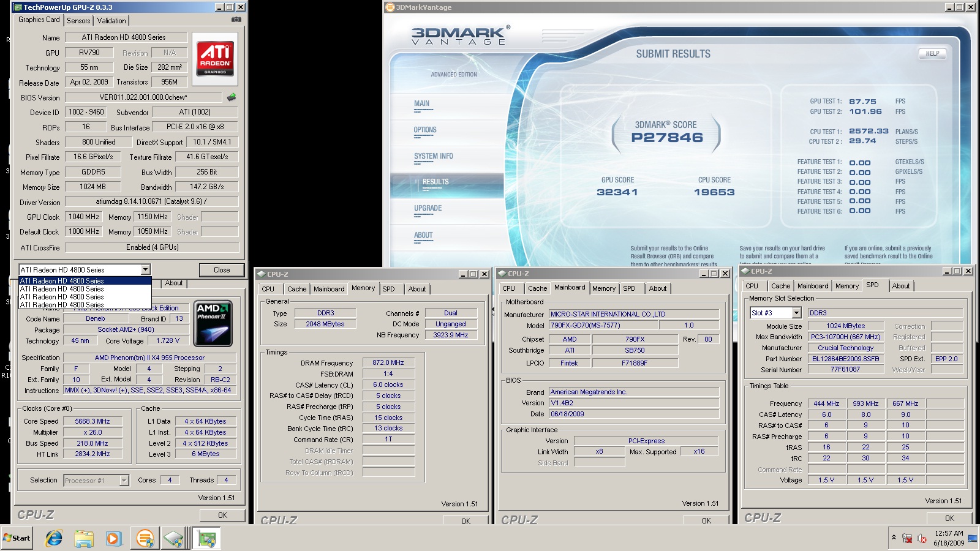Open Graphics Card tab in GPU-Z
This screenshot has height=551, width=980.
(x=39, y=20)
